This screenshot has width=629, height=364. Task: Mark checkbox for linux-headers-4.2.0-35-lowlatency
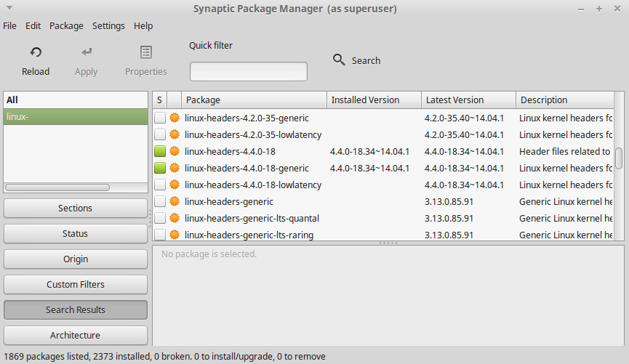(x=160, y=134)
